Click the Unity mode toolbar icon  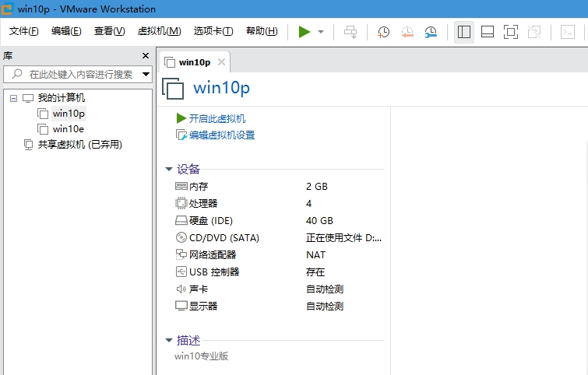[534, 32]
